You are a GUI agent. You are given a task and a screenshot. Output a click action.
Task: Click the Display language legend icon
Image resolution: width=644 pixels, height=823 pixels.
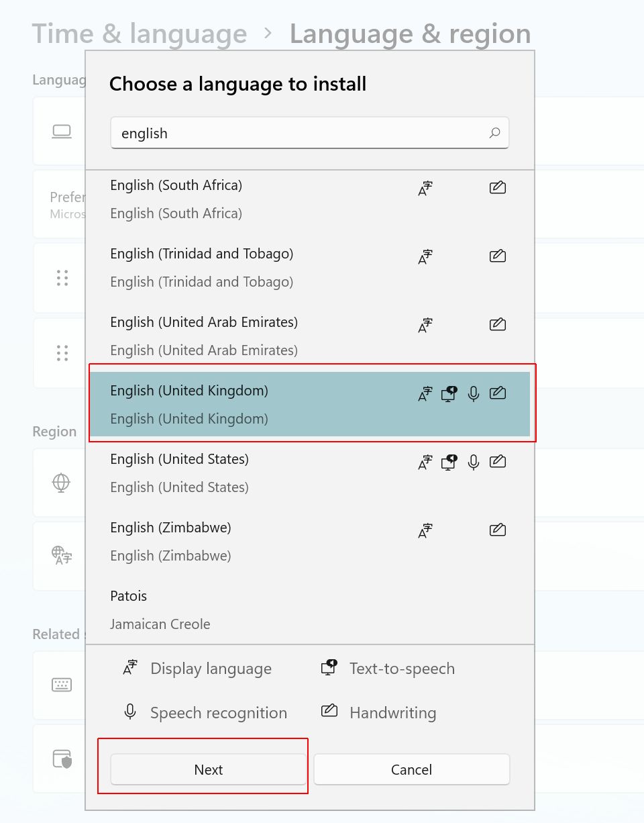[129, 667]
